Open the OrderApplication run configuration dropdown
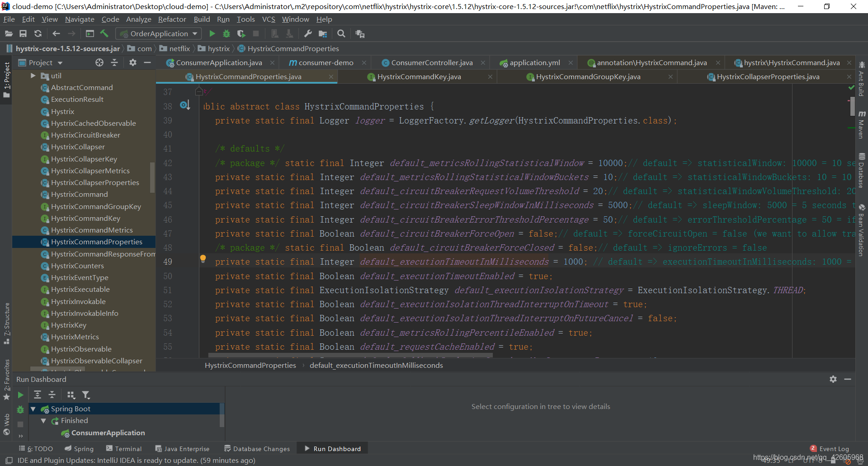The width and height of the screenshot is (868, 466). [159, 33]
